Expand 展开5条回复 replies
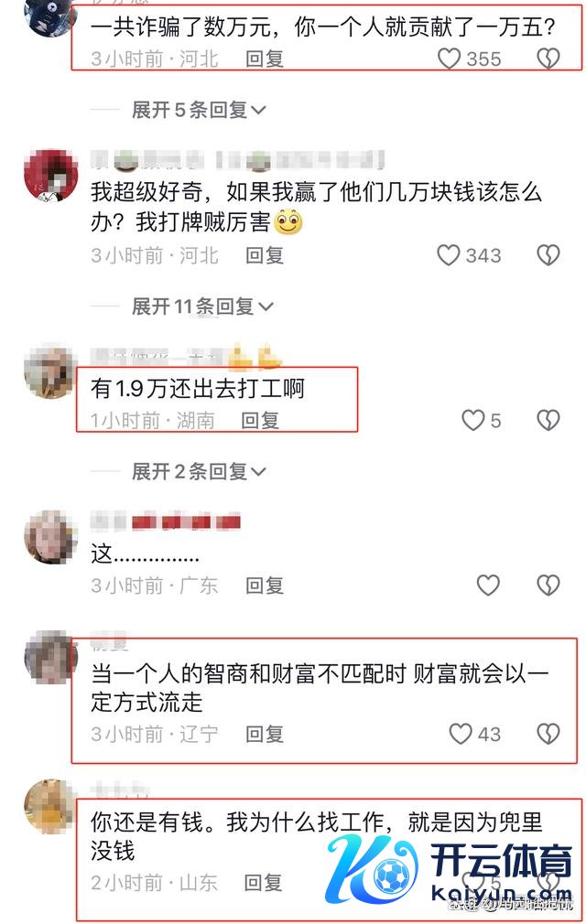Screen dimensions: 586x924 point(199,110)
